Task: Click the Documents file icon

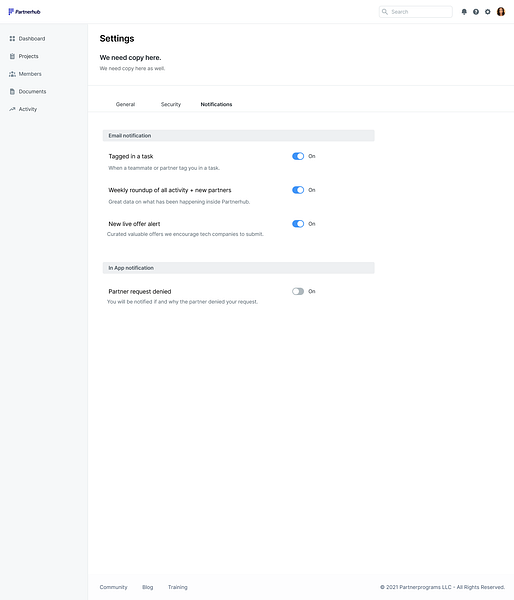Action: 12,91
